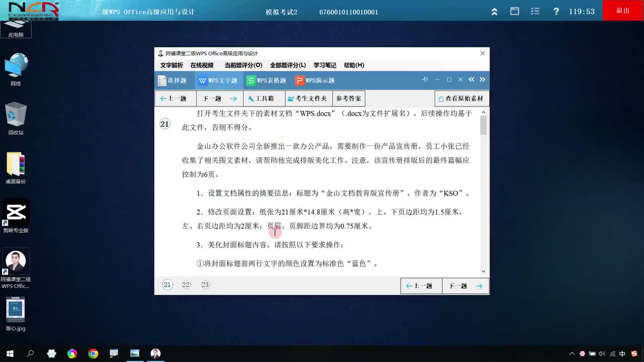Screen dimensions: 644x362
Task: Click the double right chevron in tab bar
Action: coord(482,79)
